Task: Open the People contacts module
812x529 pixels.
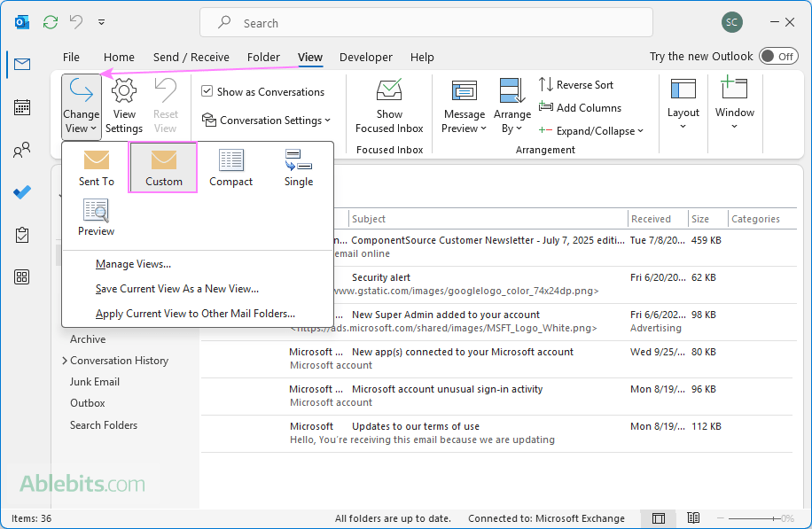Action: 22,150
